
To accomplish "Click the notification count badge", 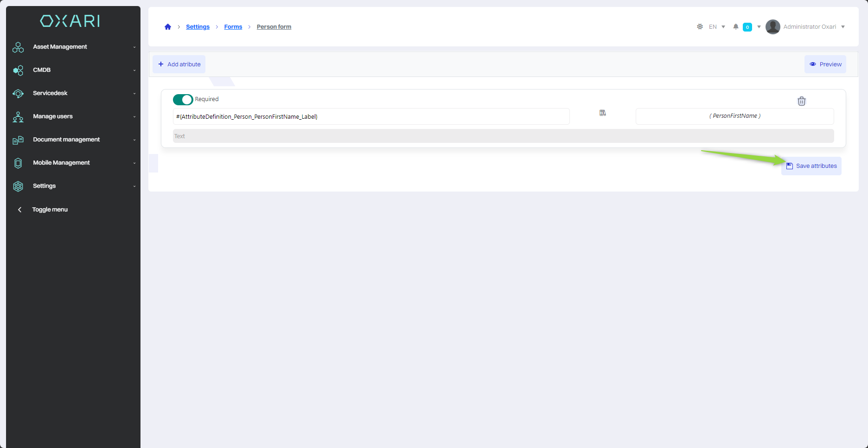I will point(747,27).
